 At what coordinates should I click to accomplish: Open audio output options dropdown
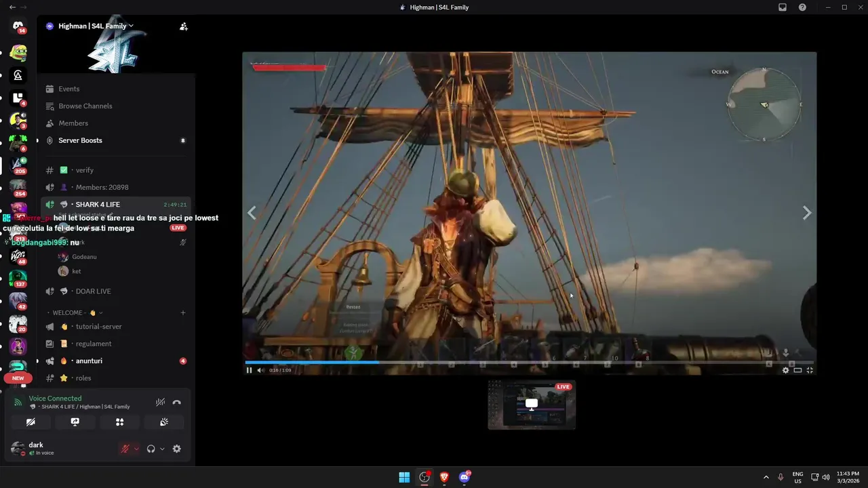[x=162, y=449]
